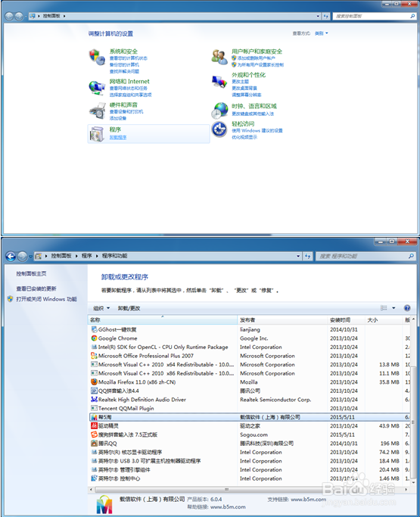Viewport: 420px width, 517px height.
Task: Open 控制面板主页 link
Action: click(31, 274)
